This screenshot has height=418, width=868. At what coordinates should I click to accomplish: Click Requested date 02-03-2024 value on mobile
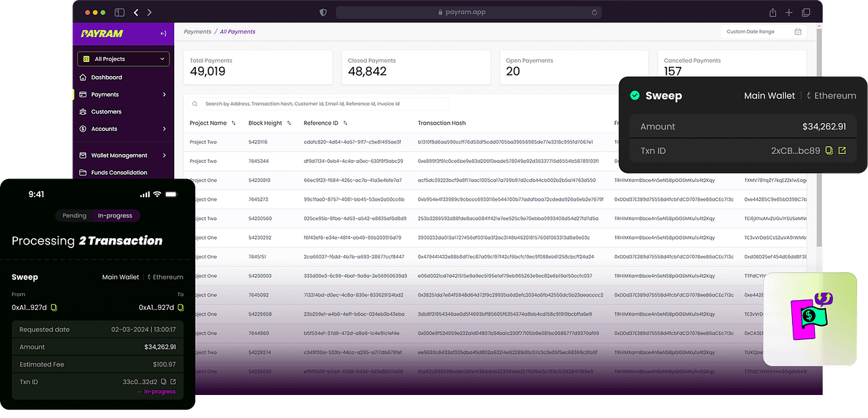coord(144,330)
